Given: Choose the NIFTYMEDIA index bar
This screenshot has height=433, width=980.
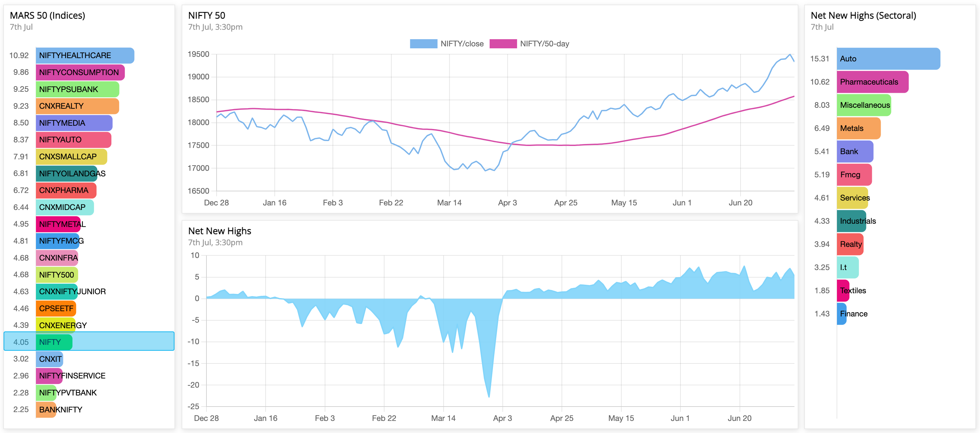Looking at the screenshot, I should point(74,123).
